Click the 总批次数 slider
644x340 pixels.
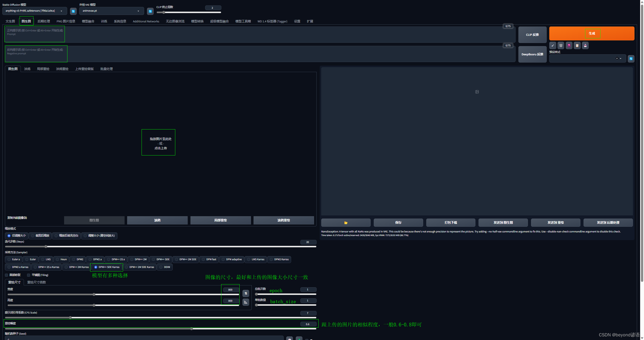(286, 294)
